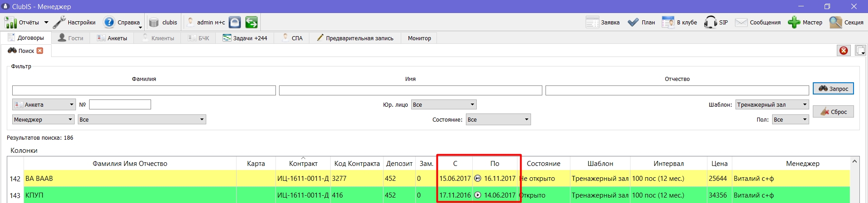Image resolution: width=868 pixels, height=203 pixels.
Task: Open the Менеджер role dropdown
Action: pyautogui.click(x=43, y=119)
